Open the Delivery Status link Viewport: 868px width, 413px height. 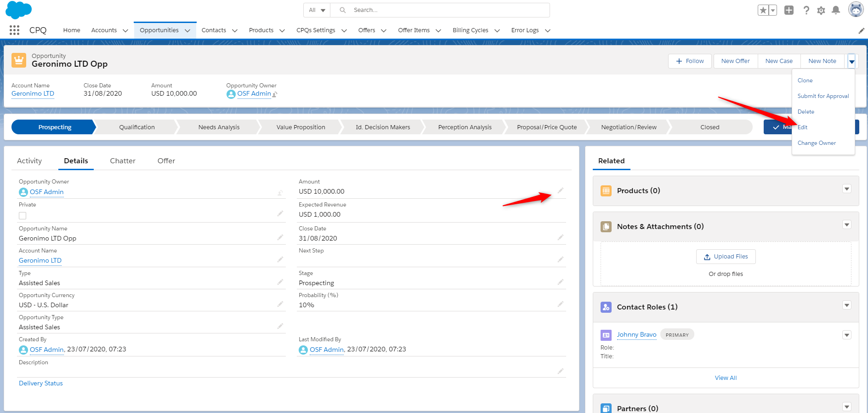[x=41, y=384]
